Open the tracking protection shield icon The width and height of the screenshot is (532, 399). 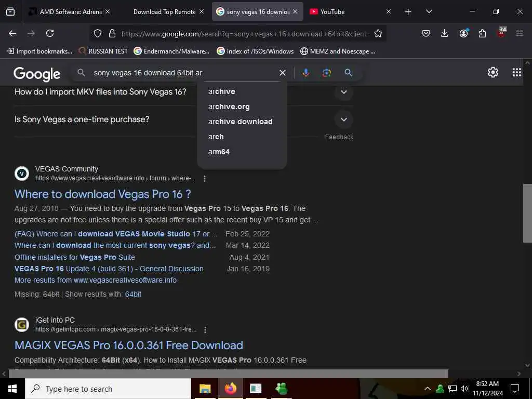pyautogui.click(x=98, y=33)
